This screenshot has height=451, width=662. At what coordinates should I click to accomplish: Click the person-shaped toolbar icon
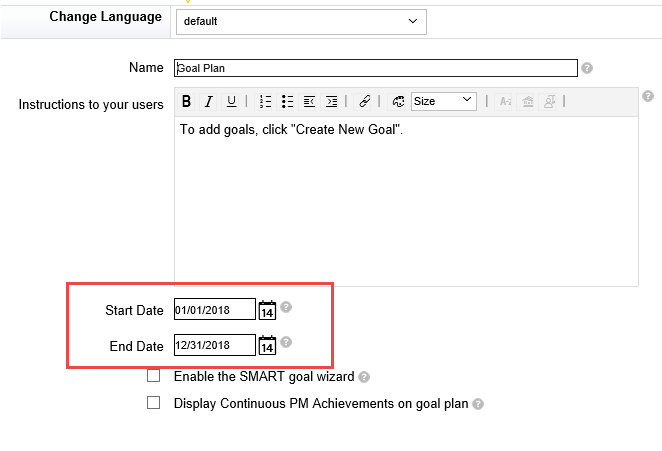[x=549, y=101]
